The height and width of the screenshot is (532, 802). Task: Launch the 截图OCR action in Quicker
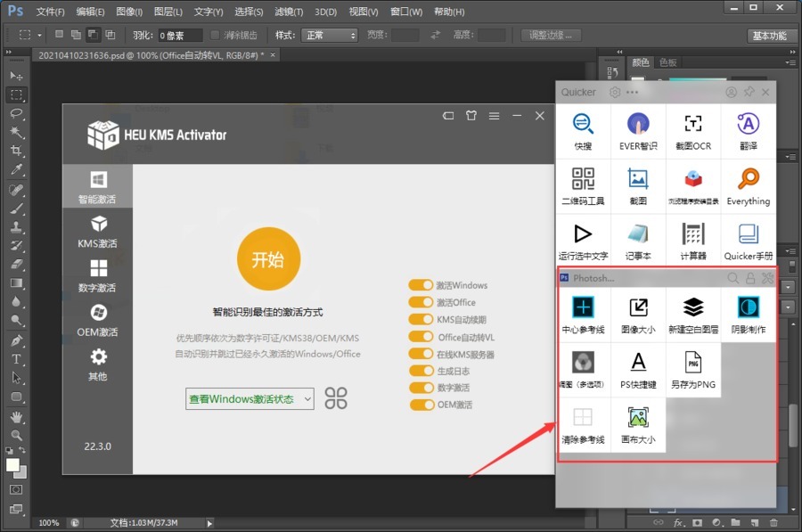click(693, 132)
